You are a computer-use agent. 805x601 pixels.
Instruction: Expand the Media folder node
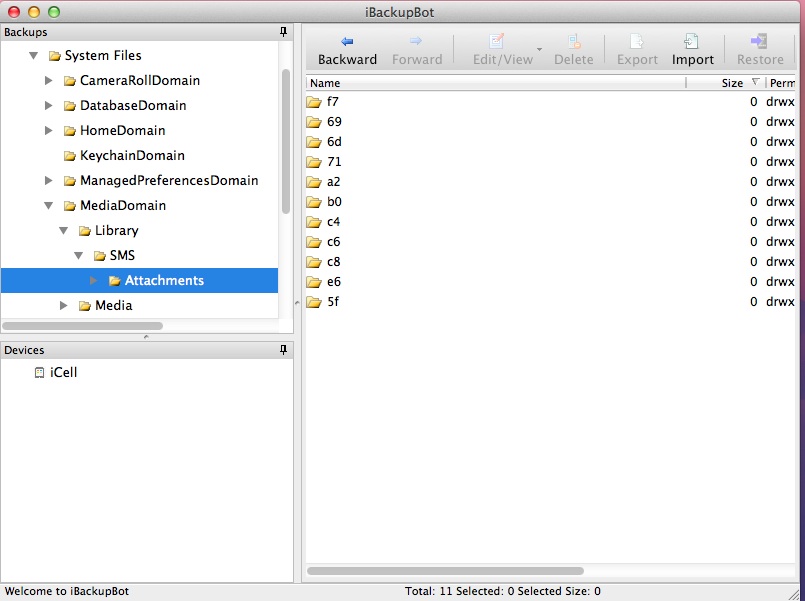point(64,306)
